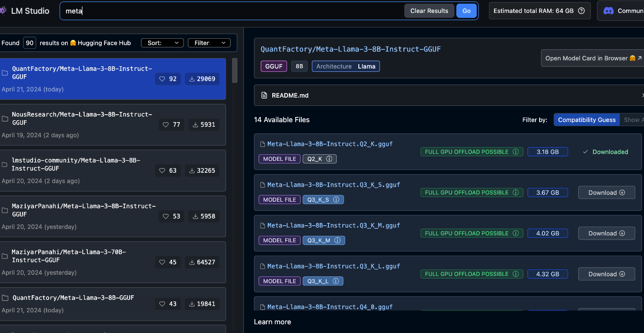Click downloads count 19841 on QuantFactory 8B-GGUF result
The height and width of the screenshot is (333, 644).
pos(202,304)
